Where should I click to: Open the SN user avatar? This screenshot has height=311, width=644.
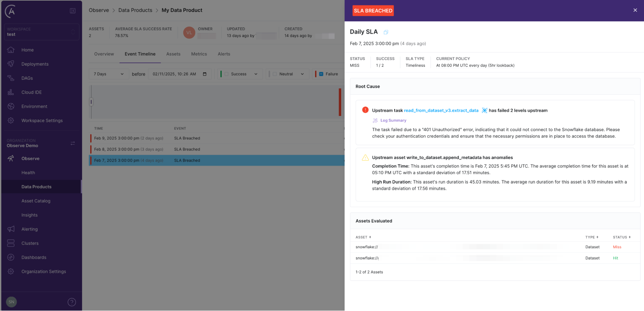(11, 302)
